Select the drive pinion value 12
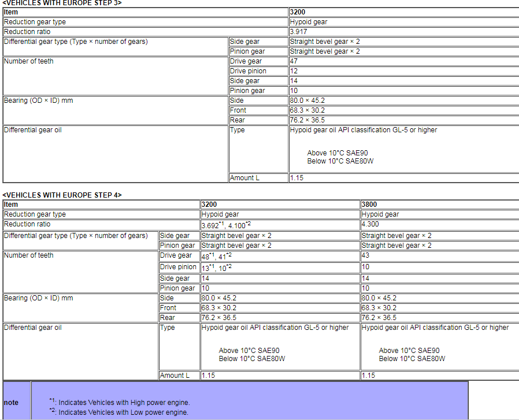Viewport: 519px width, 420px height. 294,71
